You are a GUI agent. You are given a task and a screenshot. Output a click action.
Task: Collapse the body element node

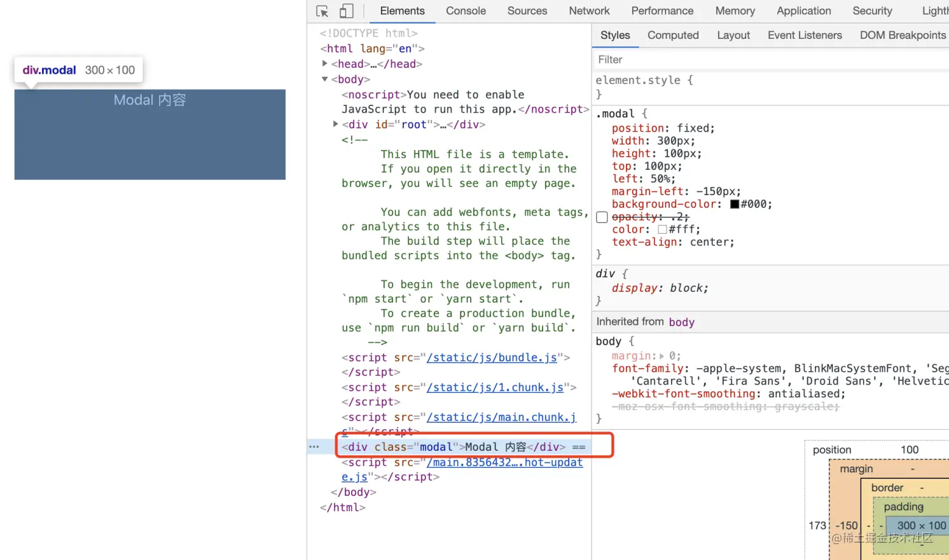coord(325,79)
